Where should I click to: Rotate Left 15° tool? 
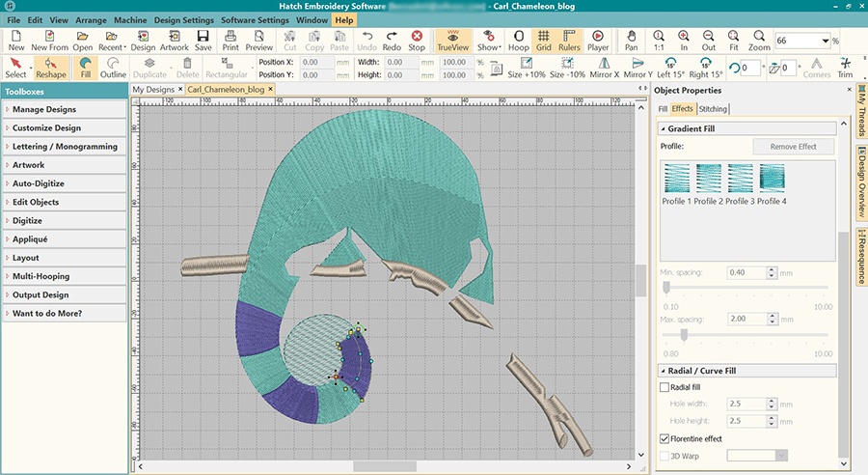(671, 68)
